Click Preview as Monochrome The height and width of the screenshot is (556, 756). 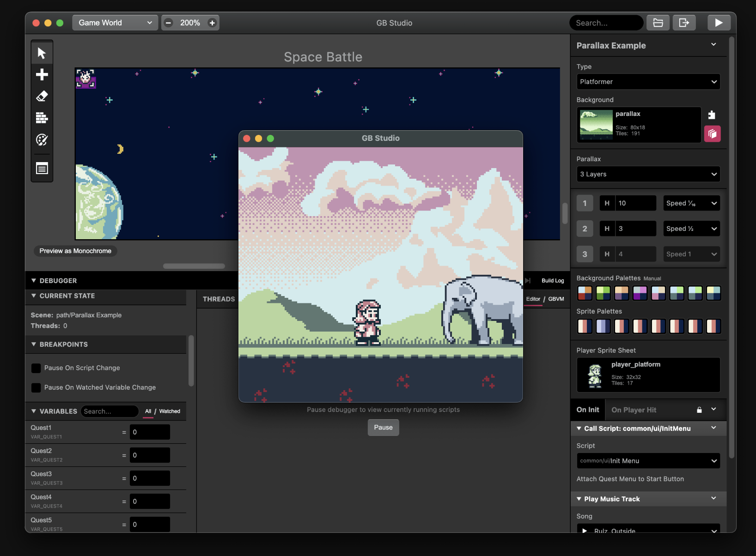(x=75, y=251)
